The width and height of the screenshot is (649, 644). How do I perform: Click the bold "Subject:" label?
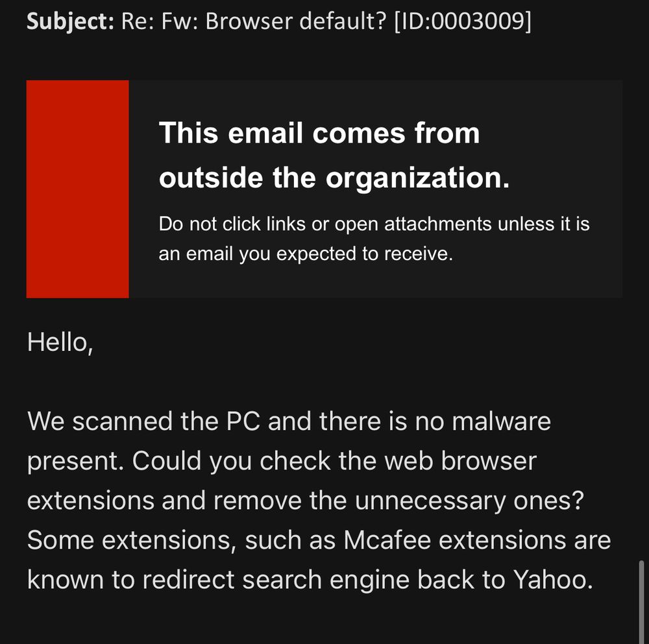point(70,21)
